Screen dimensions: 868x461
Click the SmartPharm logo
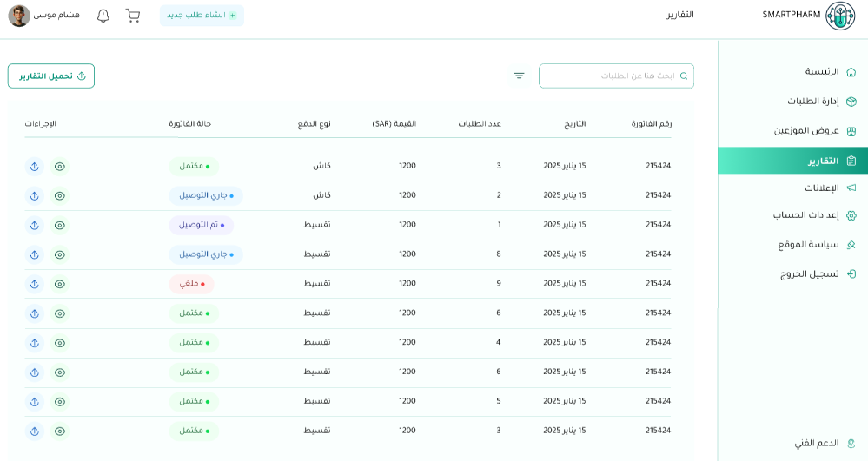[839, 16]
